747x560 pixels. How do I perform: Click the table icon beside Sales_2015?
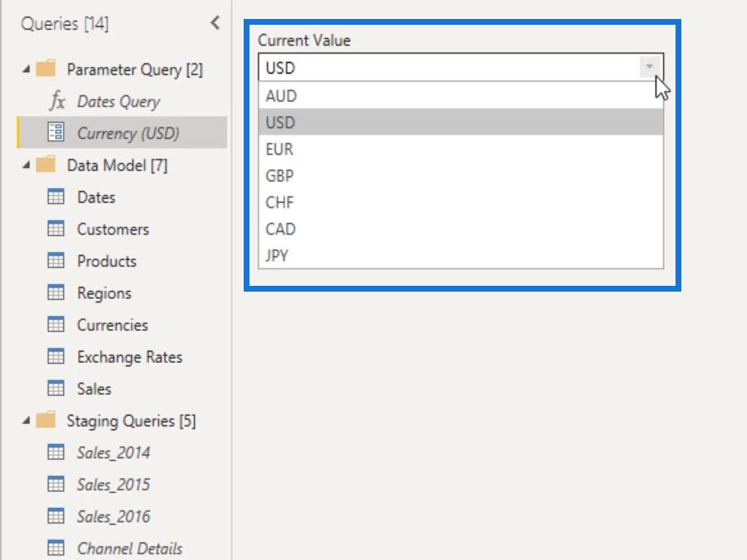(x=56, y=484)
